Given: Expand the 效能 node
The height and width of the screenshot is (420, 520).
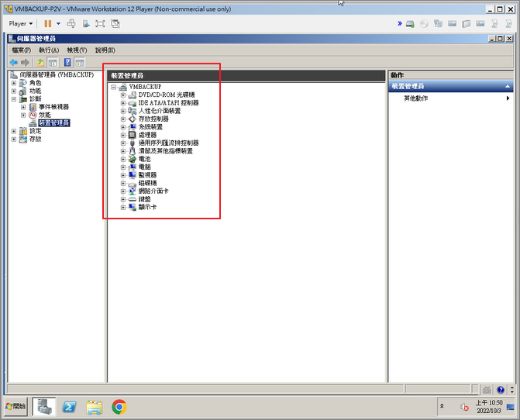Looking at the screenshot, I should 23,115.
